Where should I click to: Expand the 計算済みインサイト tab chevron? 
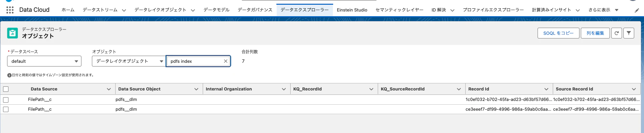(578, 10)
